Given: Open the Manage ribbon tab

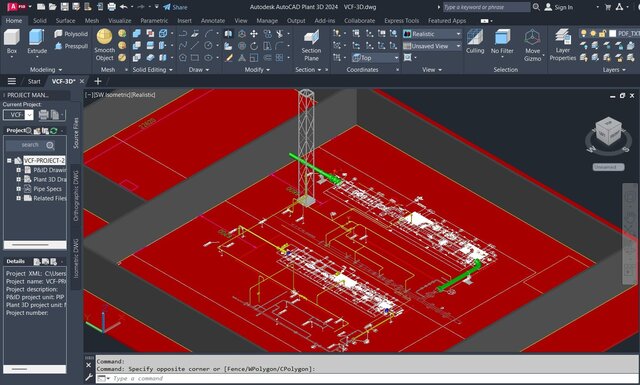Looking at the screenshot, I should click(267, 20).
